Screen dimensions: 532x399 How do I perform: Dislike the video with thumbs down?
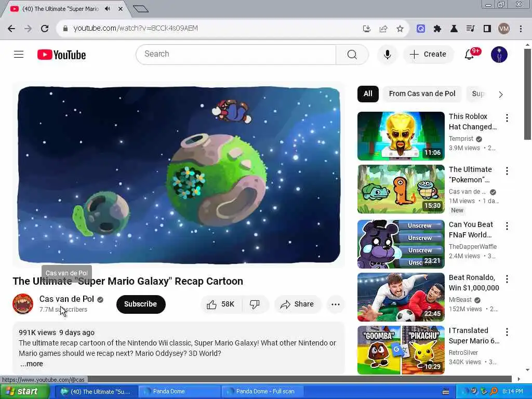tap(255, 304)
